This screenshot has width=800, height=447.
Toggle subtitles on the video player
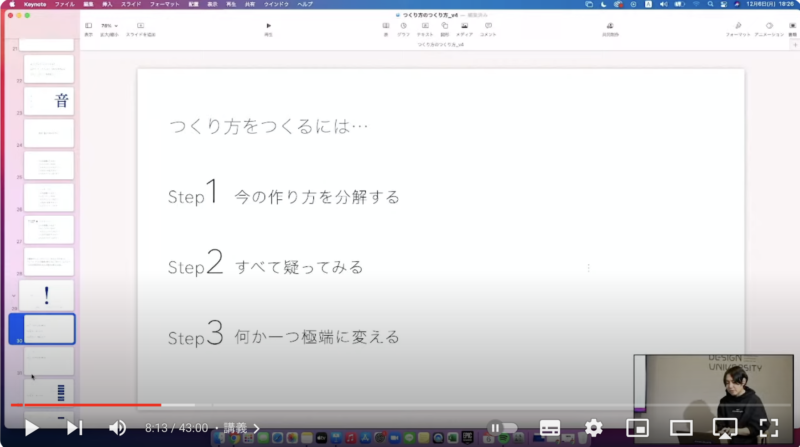click(549, 428)
